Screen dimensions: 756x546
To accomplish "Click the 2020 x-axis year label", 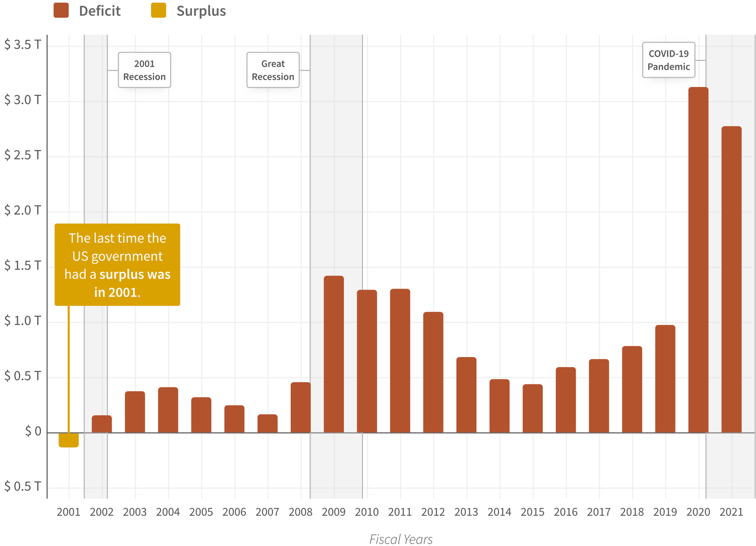I will click(x=698, y=512).
